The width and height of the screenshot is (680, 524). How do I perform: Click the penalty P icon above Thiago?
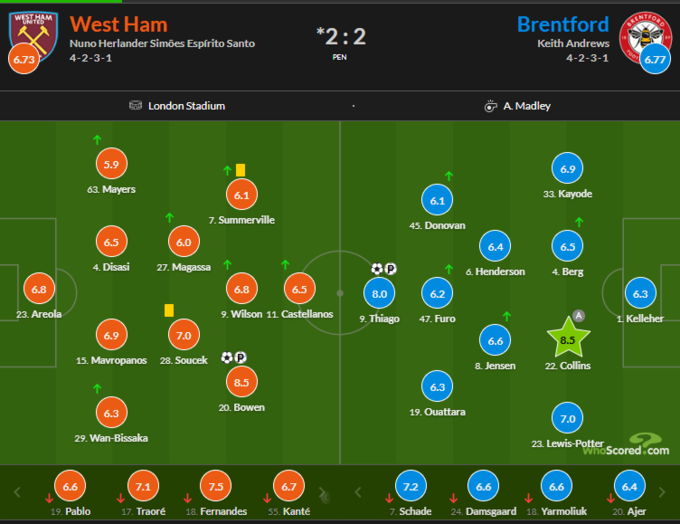391,269
